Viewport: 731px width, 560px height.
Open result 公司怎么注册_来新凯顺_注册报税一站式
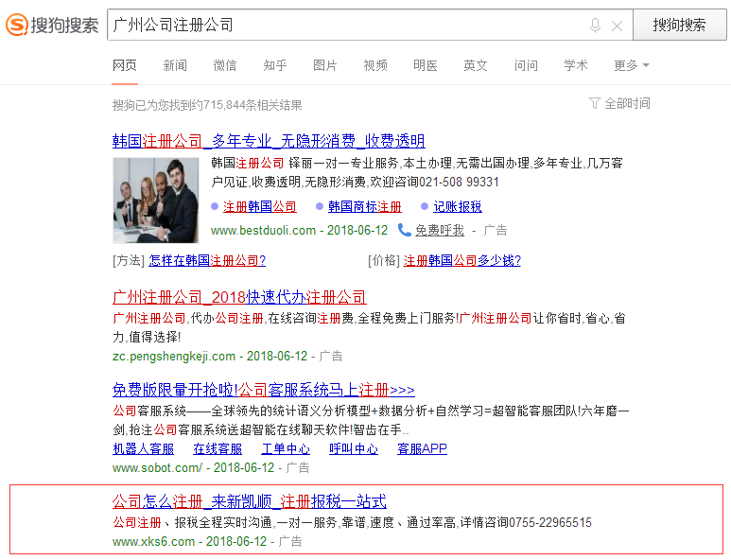point(250,501)
